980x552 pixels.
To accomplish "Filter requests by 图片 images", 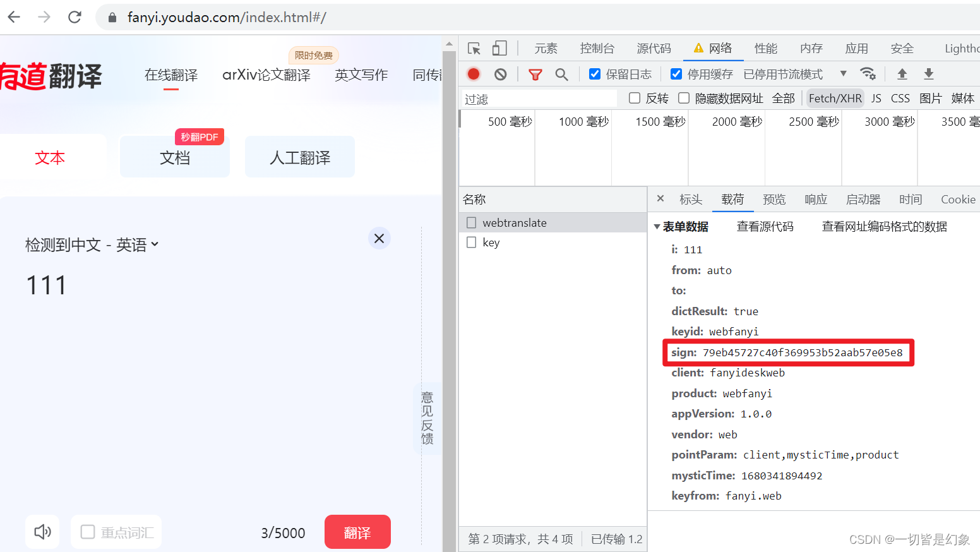I will 930,99.
